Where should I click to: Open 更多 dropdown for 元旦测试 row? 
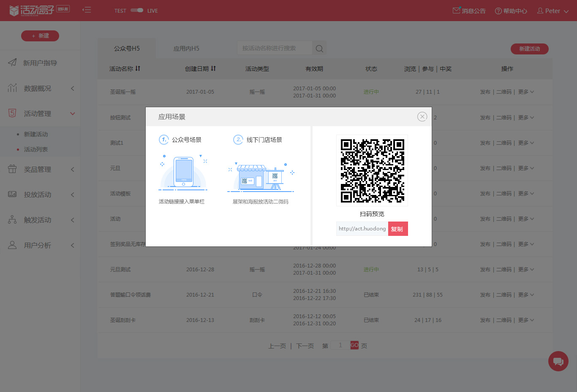526,270
